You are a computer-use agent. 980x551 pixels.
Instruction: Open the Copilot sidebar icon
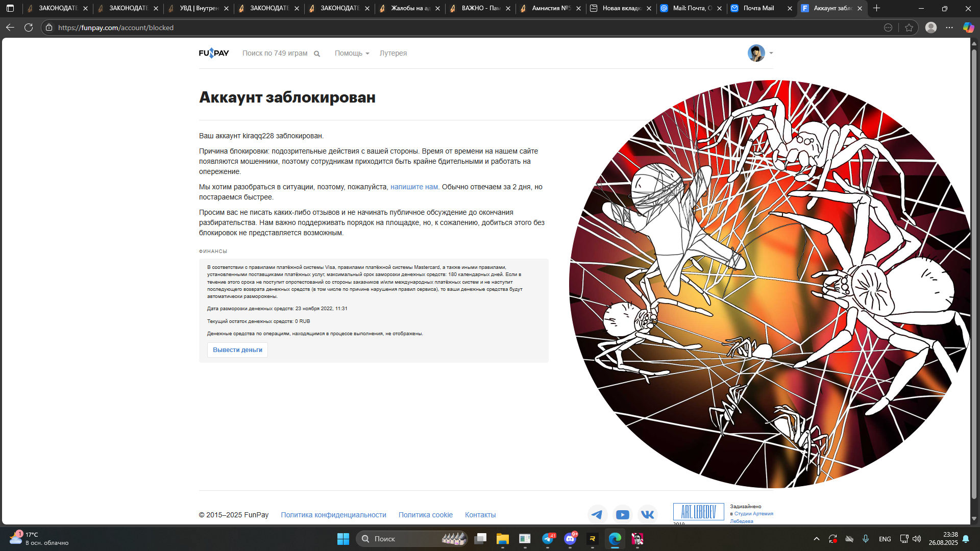[968, 28]
